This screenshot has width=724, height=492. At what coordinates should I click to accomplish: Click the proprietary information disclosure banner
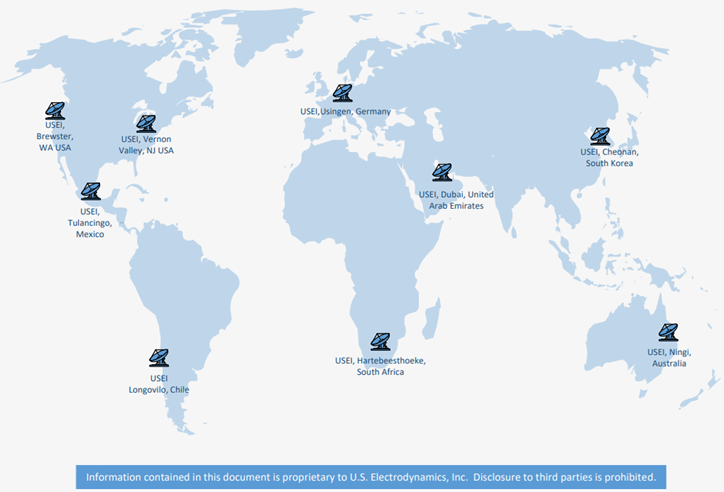[371, 477]
